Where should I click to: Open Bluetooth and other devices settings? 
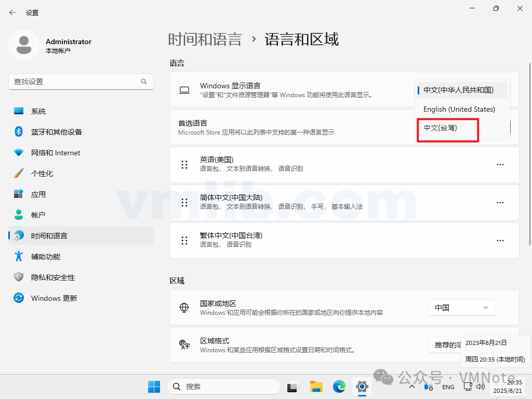click(56, 132)
